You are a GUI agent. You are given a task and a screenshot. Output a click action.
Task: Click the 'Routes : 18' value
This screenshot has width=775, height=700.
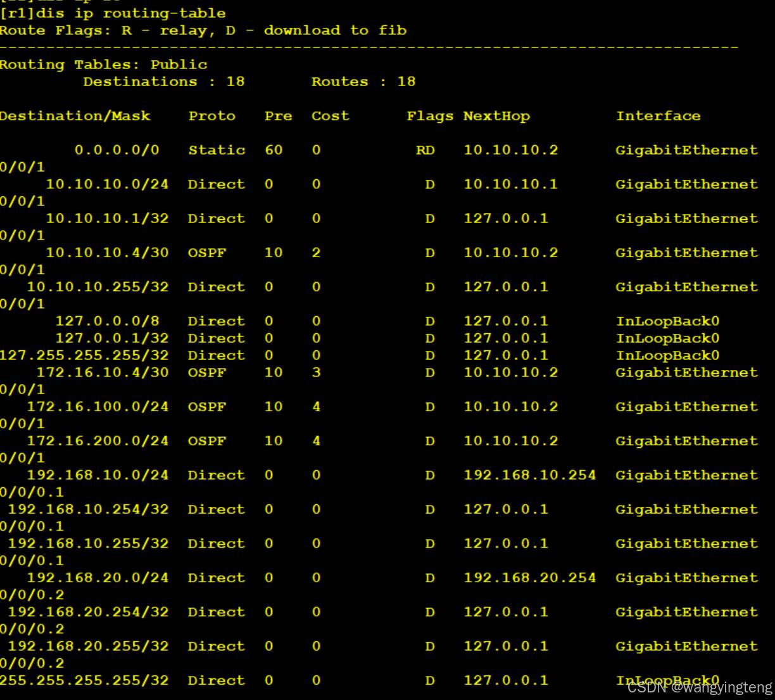pyautogui.click(x=363, y=81)
